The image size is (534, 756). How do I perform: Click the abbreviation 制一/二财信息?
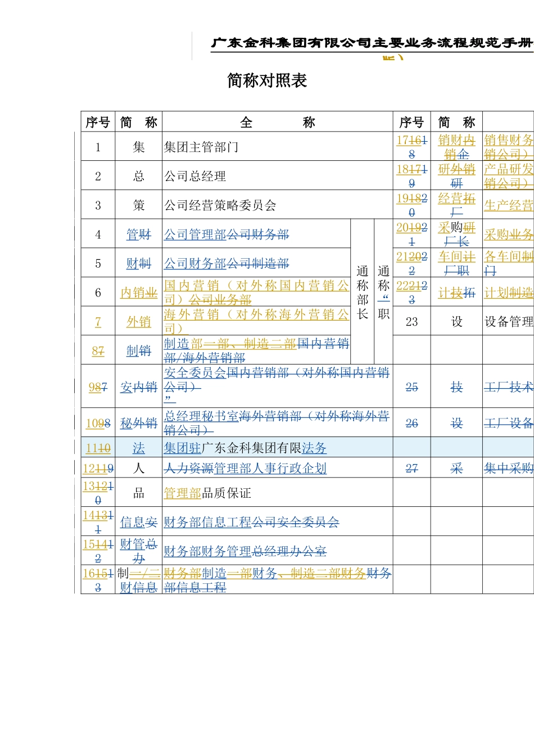[x=139, y=580]
